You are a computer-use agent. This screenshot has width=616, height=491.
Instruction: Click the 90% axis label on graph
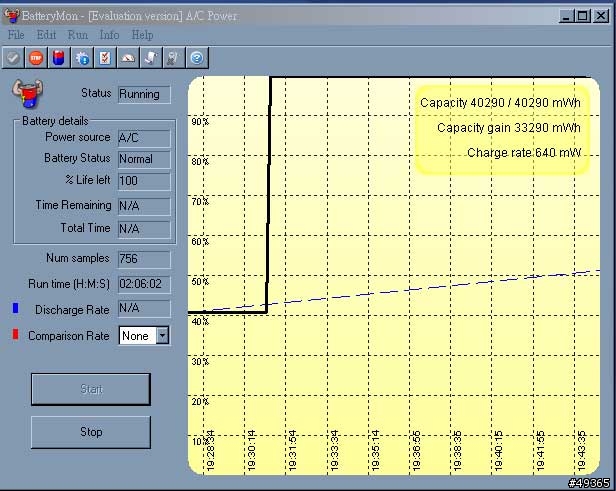coord(200,122)
